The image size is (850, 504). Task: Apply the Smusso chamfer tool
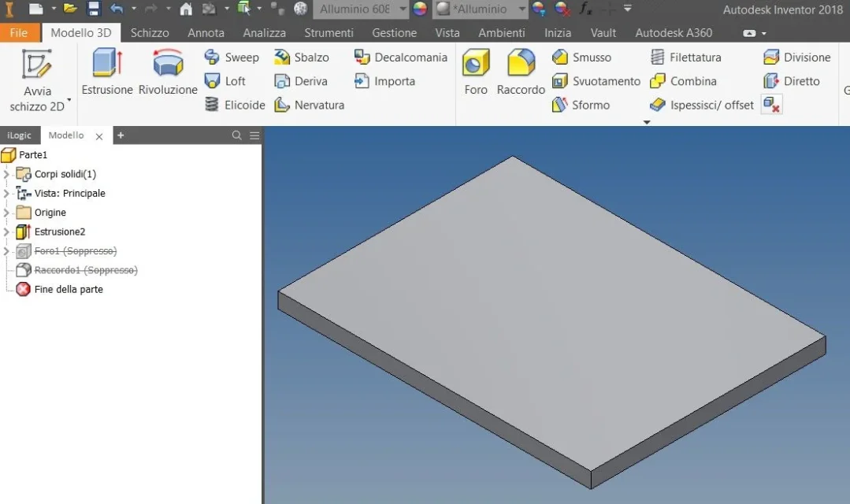pos(581,57)
